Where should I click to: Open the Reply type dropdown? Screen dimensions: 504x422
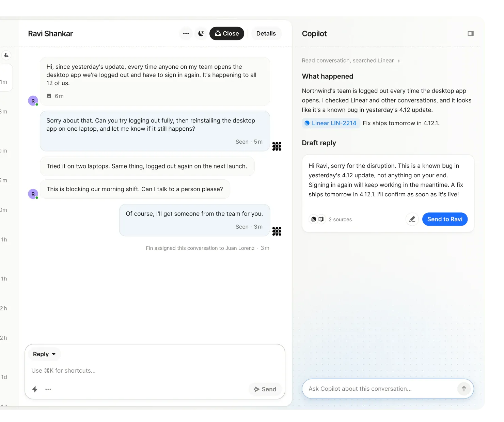[x=44, y=354]
